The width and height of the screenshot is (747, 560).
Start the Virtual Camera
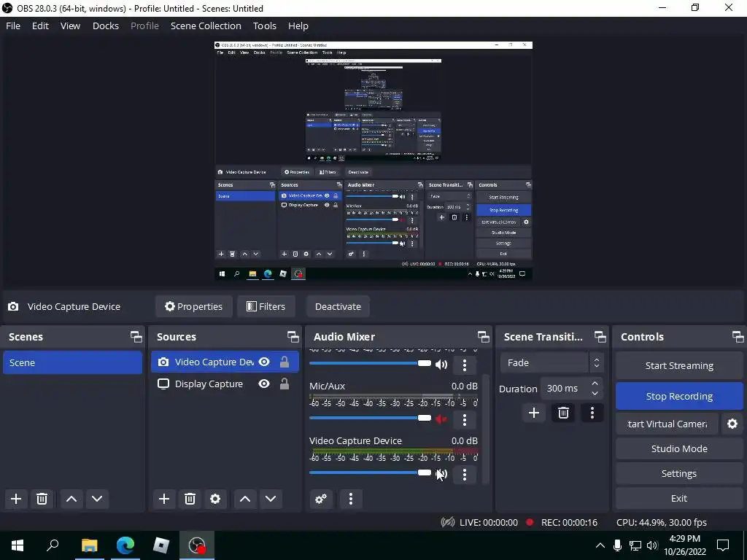[x=667, y=424]
